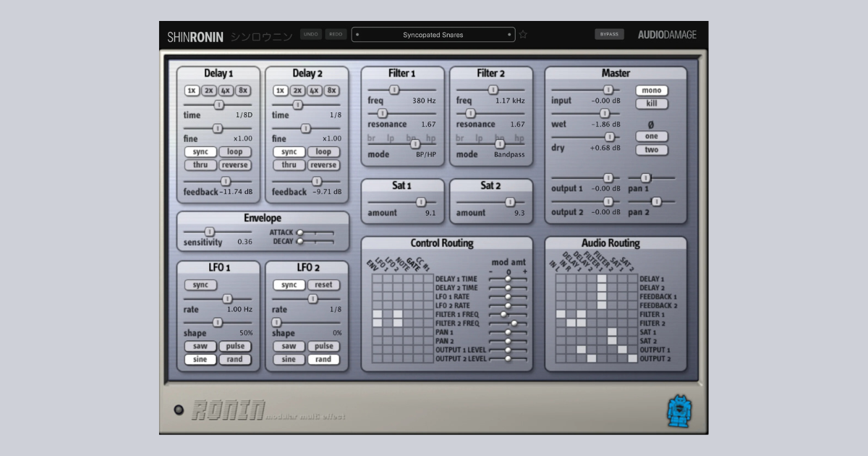Viewport: 868px width, 456px height.
Task: Select the 8x multiplier in Delay 2
Action: [x=331, y=90]
